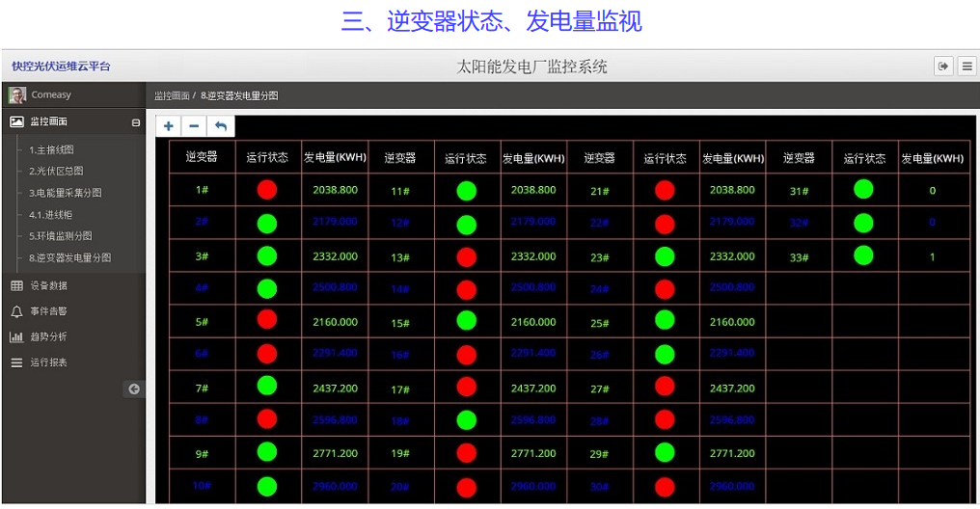Click the 31# generation value 0
The image size is (980, 509).
pos(932,191)
